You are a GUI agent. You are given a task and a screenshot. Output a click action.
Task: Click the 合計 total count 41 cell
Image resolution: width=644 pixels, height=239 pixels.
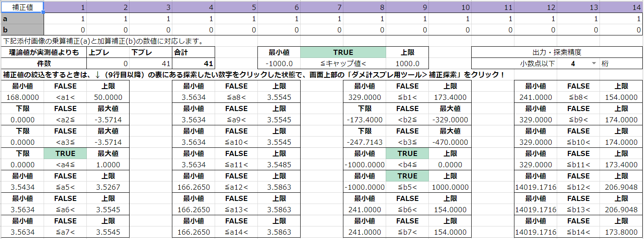coord(193,64)
